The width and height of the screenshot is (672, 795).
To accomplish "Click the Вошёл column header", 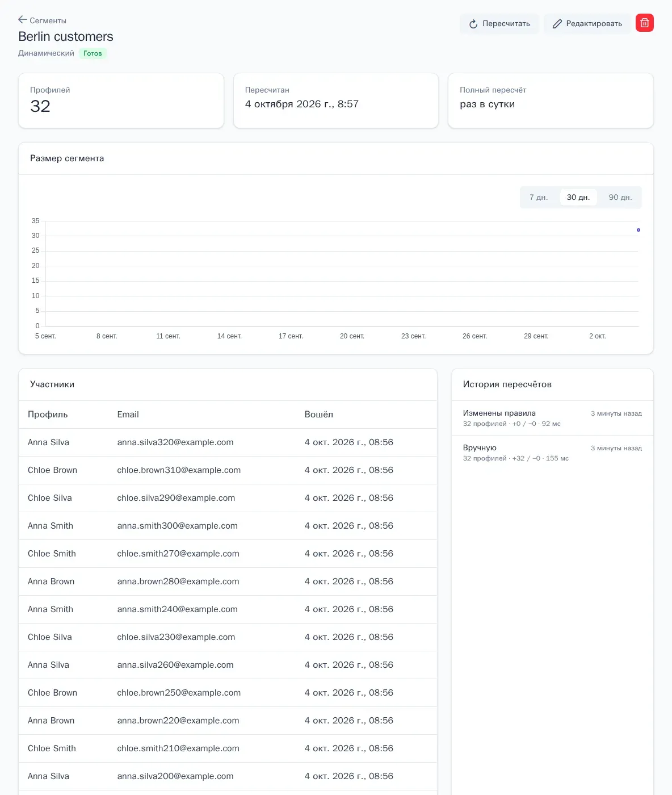I will (318, 415).
